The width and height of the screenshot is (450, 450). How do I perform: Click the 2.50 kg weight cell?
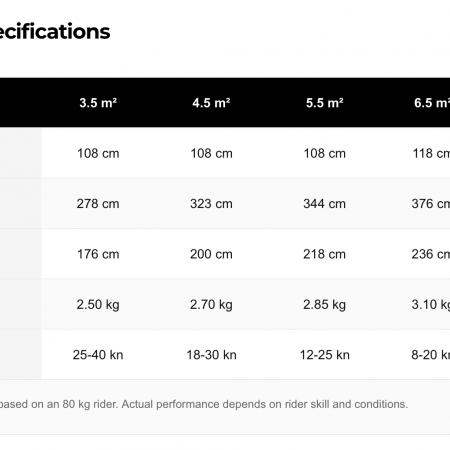(x=98, y=304)
